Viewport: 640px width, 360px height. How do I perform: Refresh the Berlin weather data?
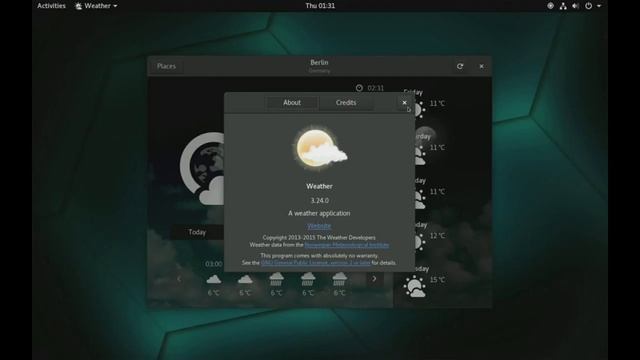click(x=460, y=66)
